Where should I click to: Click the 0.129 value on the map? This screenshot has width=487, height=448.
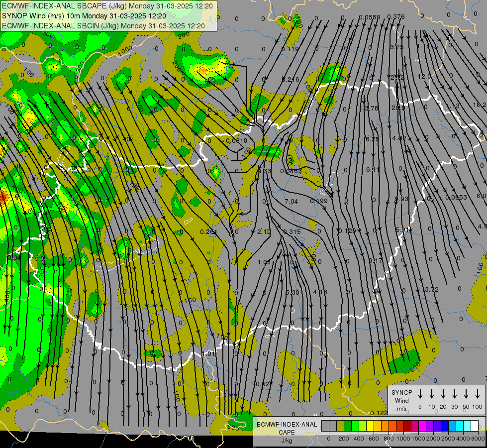coord(347,230)
